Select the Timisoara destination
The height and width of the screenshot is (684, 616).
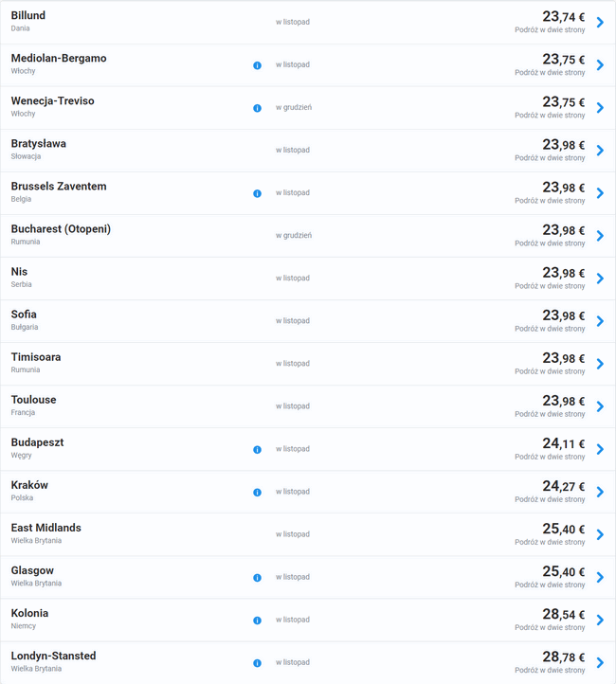point(36,357)
